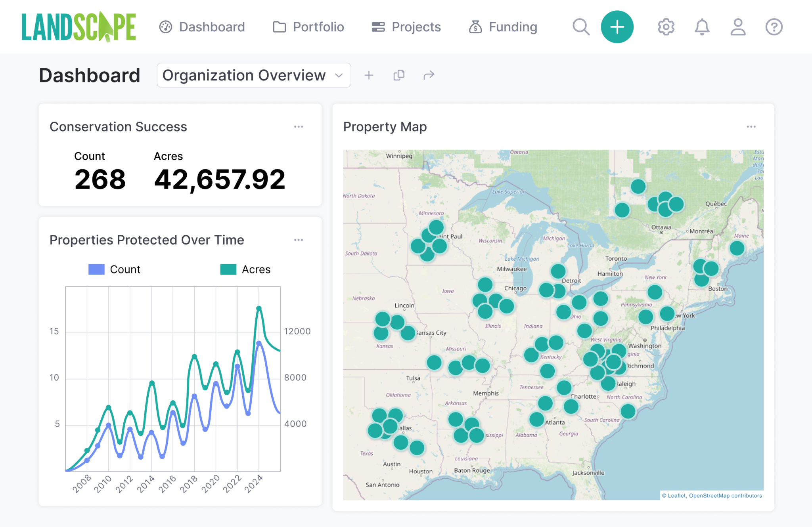Duplicate the dashboard using the copy icon
Image resolution: width=812 pixels, height=527 pixels.
pos(398,75)
